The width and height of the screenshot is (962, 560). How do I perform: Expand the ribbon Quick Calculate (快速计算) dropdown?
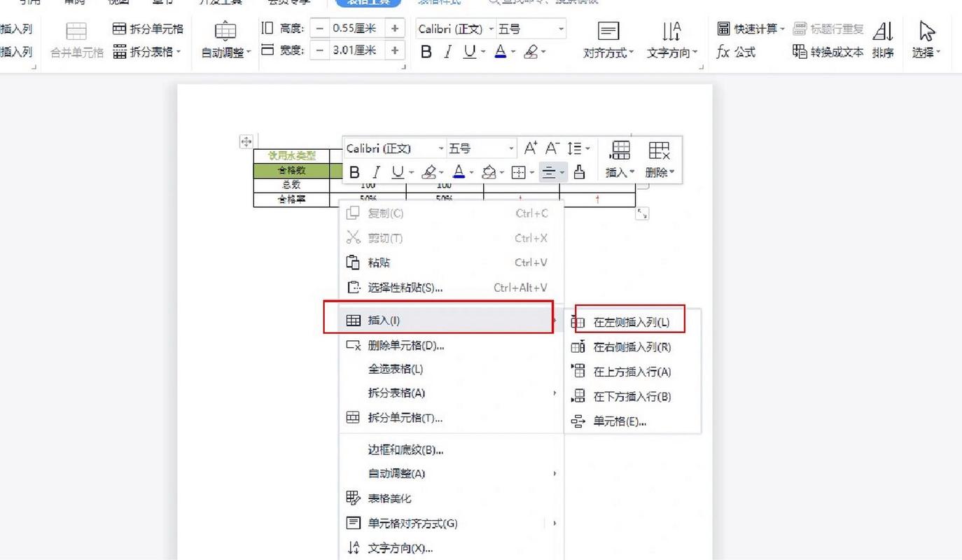782,29
